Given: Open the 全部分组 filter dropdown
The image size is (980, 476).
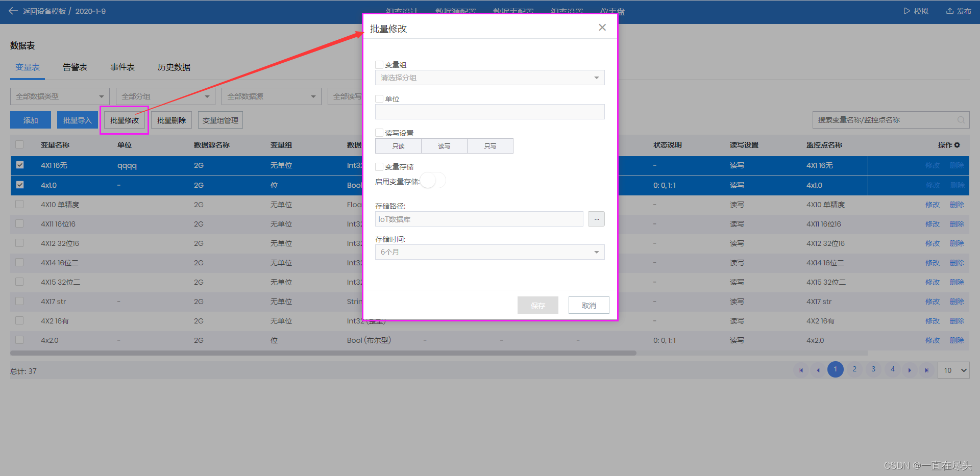Looking at the screenshot, I should (x=165, y=96).
